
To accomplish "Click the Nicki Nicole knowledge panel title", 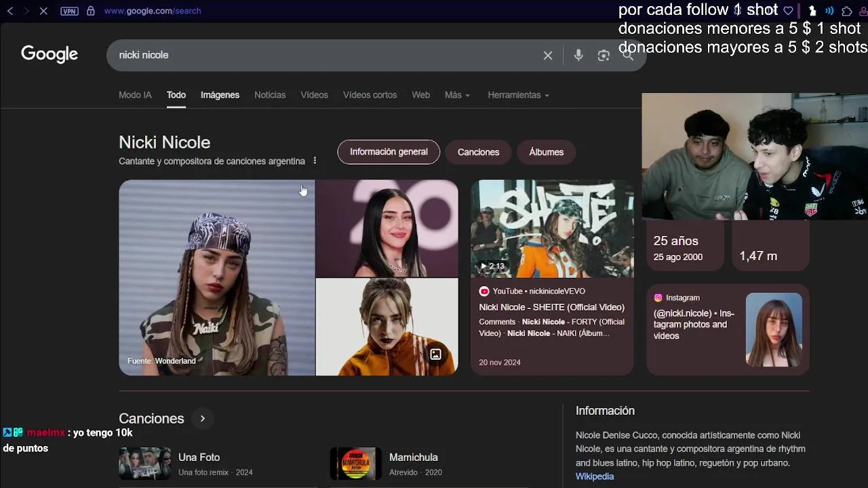I will click(165, 142).
